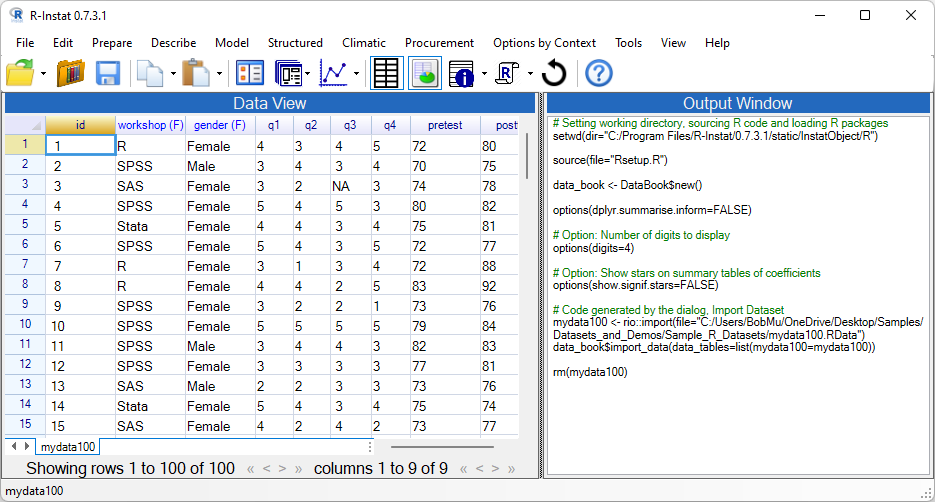Screen dimensions: 935x502
Task: Select the q1 column header
Action: tap(274, 125)
